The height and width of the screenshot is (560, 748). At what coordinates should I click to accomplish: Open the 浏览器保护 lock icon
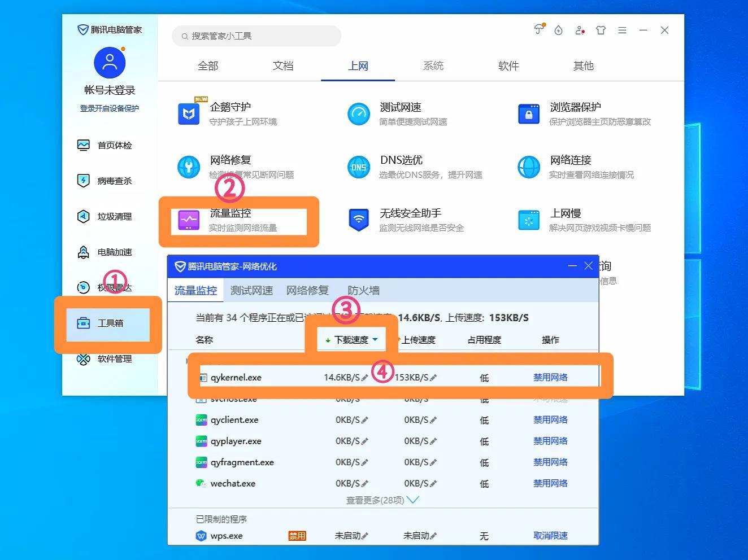(x=529, y=114)
